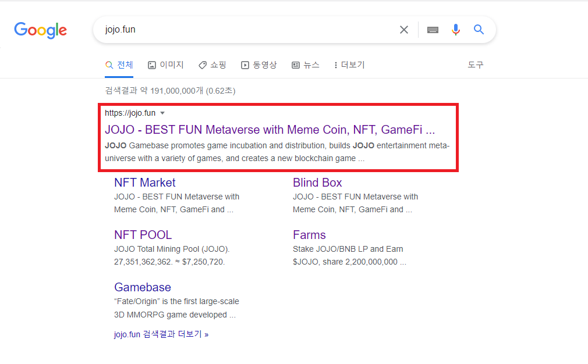Image resolution: width=588 pixels, height=364 pixels.
Task: Click the blue magnifier search icon
Action: tap(479, 29)
